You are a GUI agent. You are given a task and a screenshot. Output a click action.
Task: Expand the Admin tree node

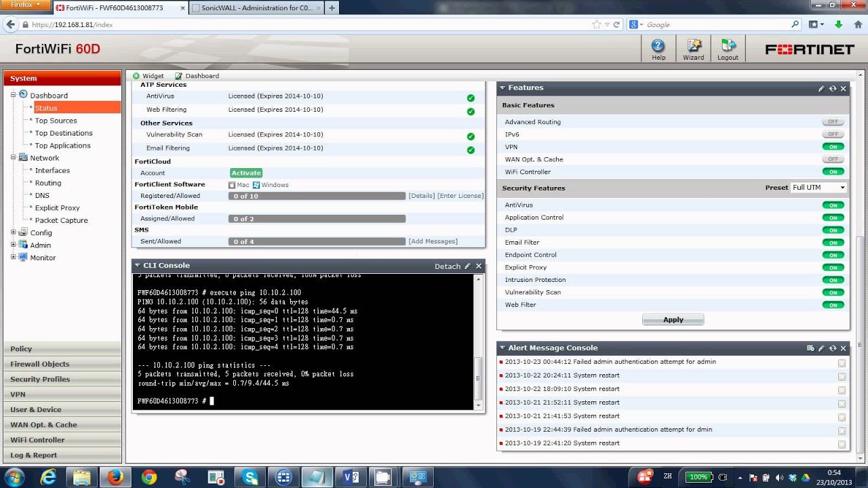(x=13, y=245)
